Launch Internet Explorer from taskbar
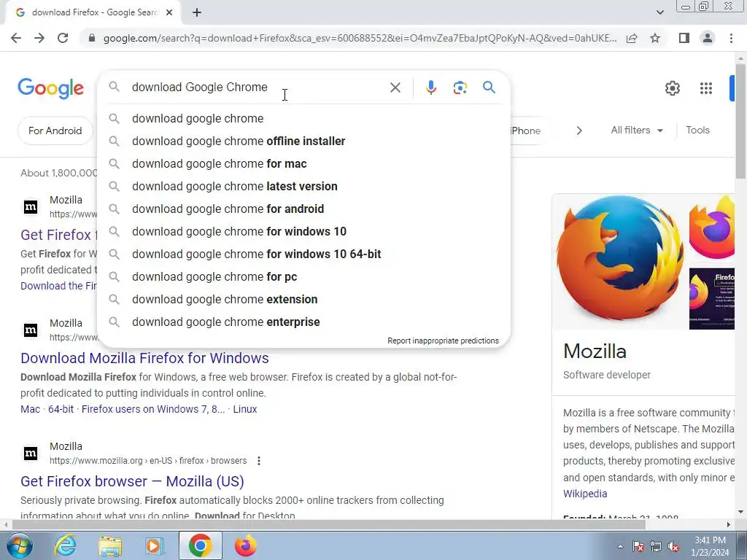Screen dimensions: 747x560 click(x=65, y=545)
